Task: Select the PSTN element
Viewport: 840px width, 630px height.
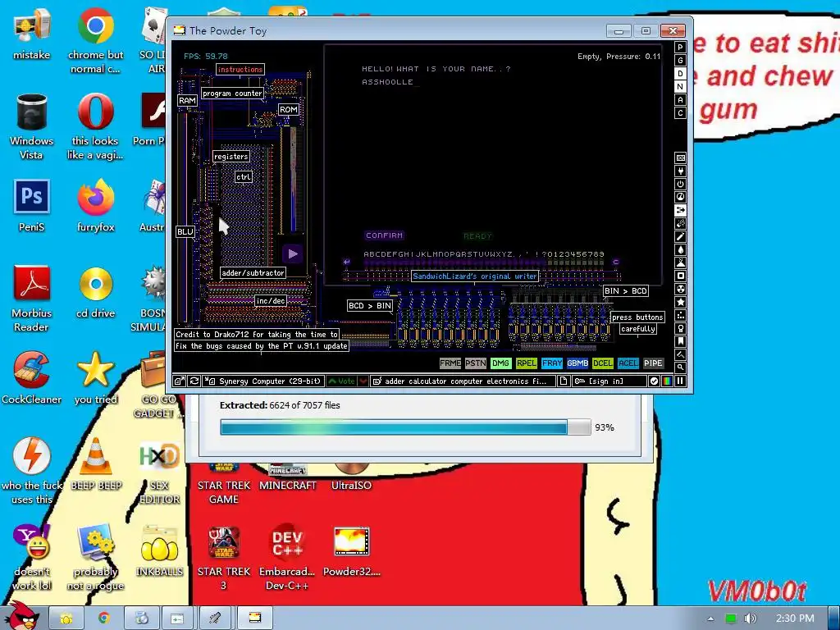Action: pos(476,363)
